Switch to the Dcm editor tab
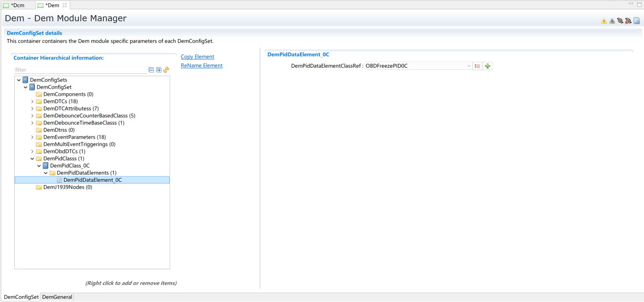The height and width of the screenshot is (302, 644). click(17, 5)
